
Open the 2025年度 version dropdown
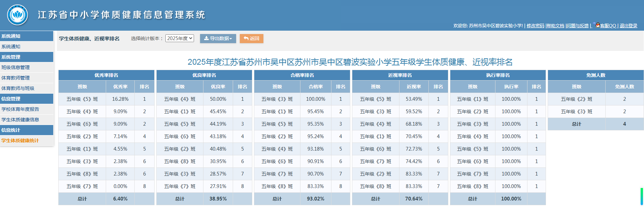(x=180, y=38)
